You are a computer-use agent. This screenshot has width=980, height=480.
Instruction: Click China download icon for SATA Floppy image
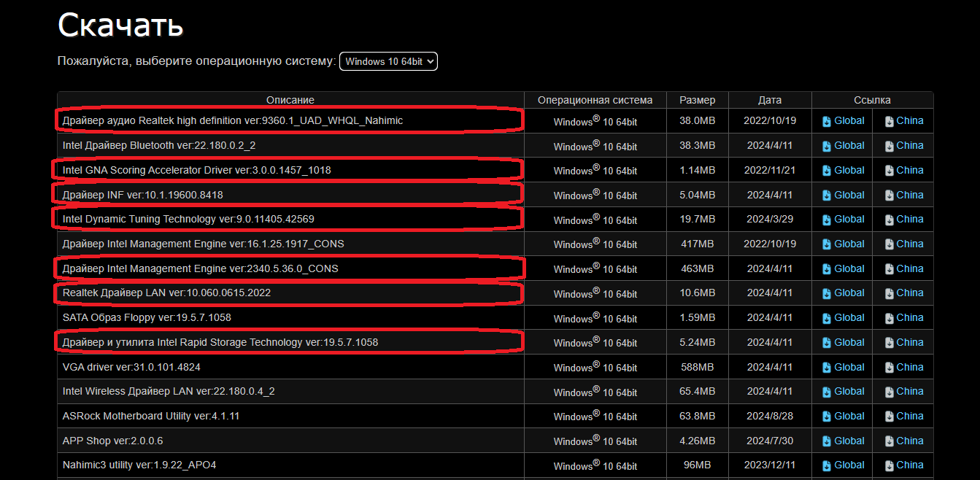click(x=889, y=318)
